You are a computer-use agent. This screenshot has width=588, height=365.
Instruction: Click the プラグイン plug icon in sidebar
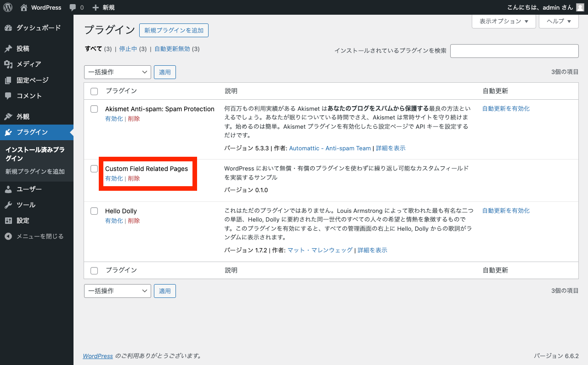8,132
